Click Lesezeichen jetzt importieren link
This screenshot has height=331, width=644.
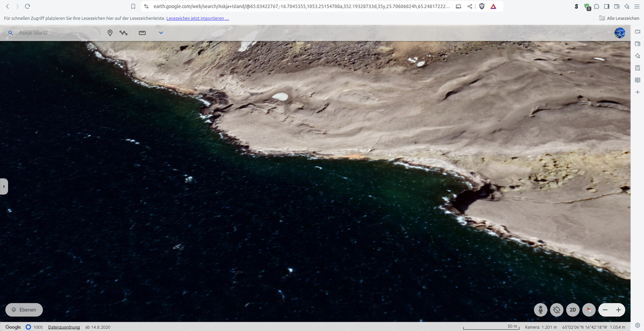[198, 18]
